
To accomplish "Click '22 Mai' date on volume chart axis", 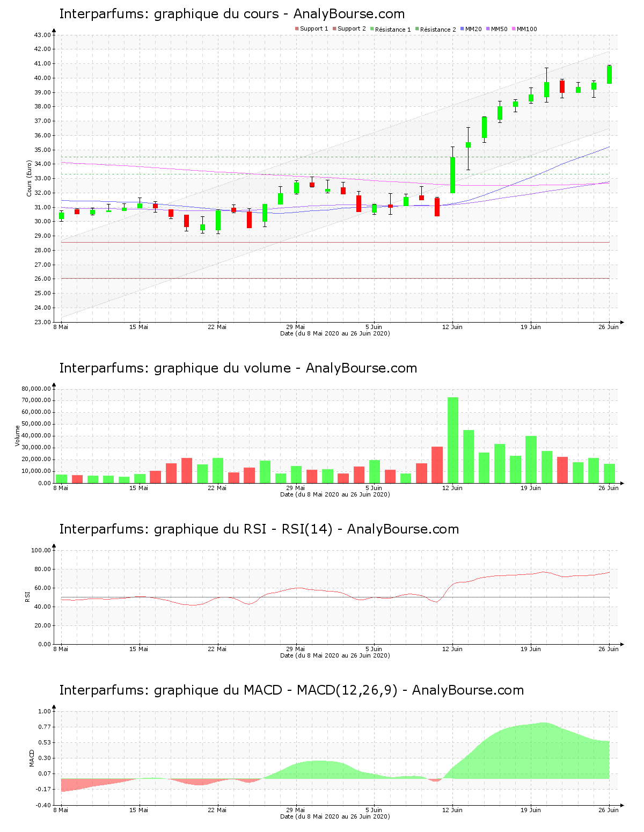I will point(217,488).
